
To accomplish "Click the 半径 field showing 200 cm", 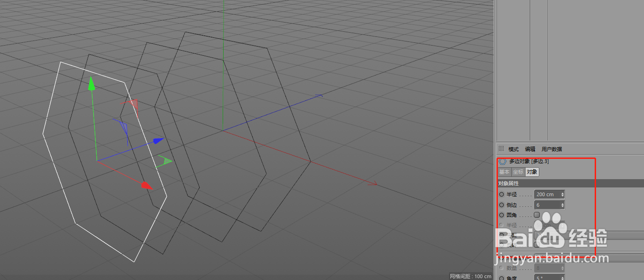I will 549,194.
